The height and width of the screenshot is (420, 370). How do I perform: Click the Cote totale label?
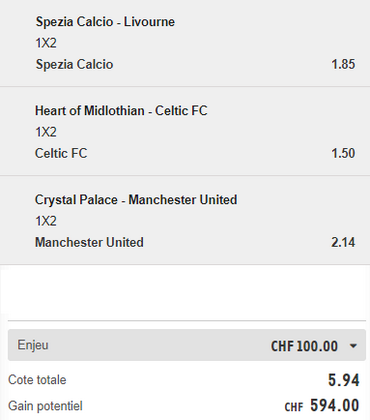tap(37, 380)
